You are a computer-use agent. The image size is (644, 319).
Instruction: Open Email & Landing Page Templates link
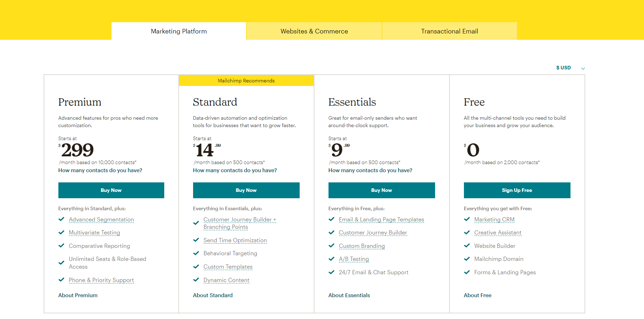[x=382, y=220]
